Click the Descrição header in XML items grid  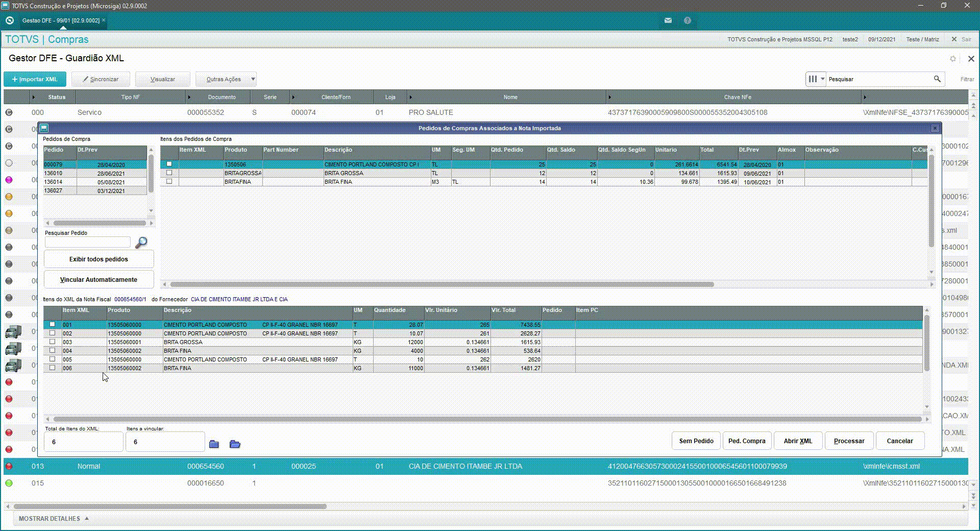[x=257, y=313]
